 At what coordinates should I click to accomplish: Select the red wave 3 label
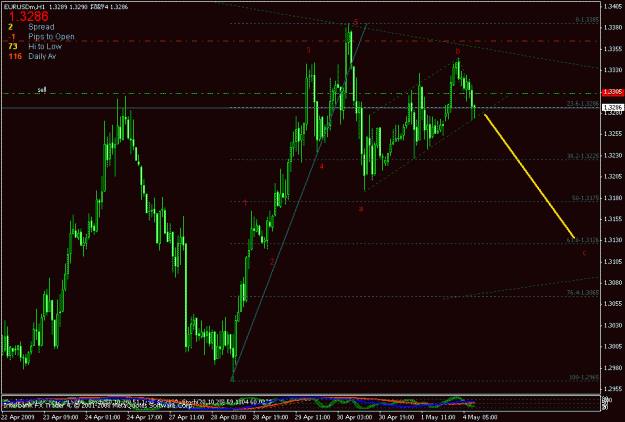coord(309,50)
